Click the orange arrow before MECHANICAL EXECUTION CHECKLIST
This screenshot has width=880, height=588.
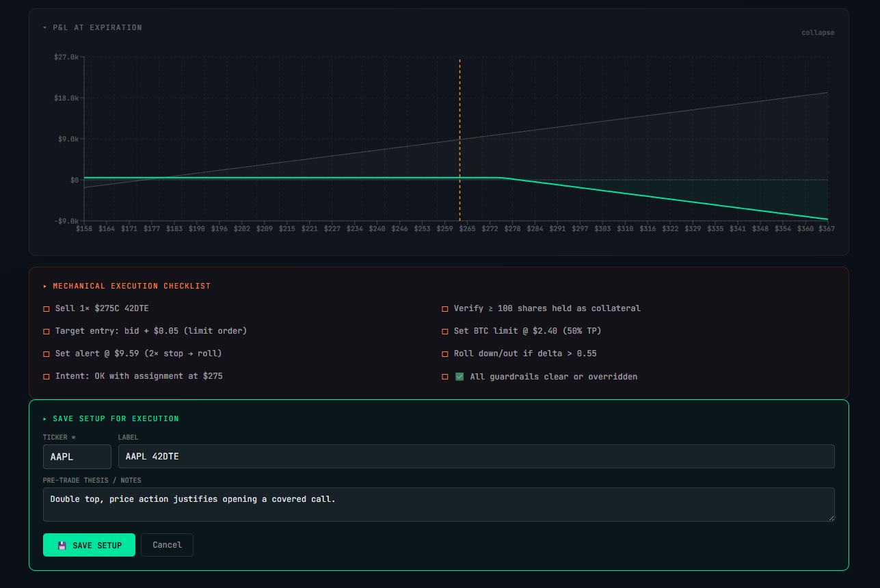point(45,286)
